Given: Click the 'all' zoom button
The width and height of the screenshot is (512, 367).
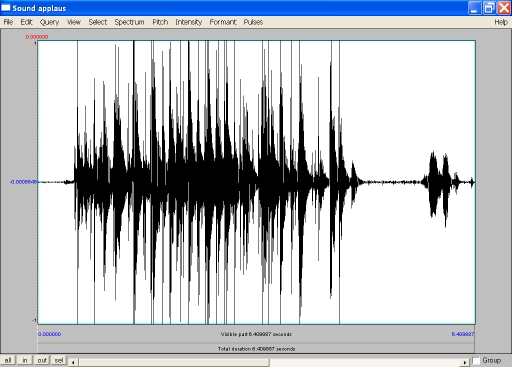Looking at the screenshot, I should tap(8, 360).
